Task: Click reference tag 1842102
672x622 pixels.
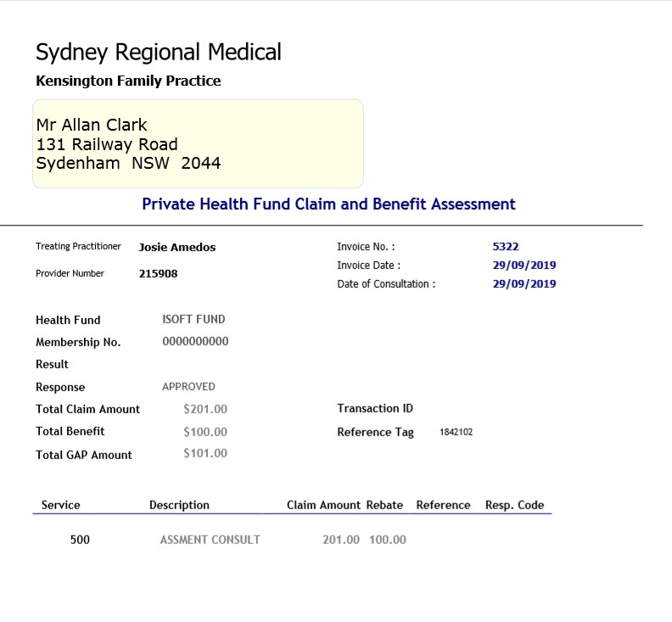Action: tap(456, 432)
